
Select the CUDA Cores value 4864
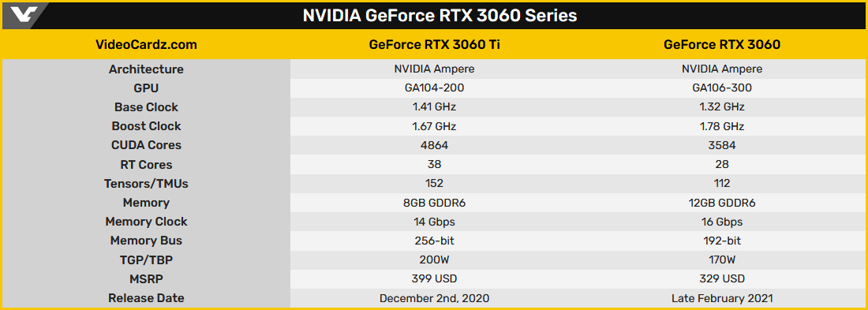[x=434, y=145]
